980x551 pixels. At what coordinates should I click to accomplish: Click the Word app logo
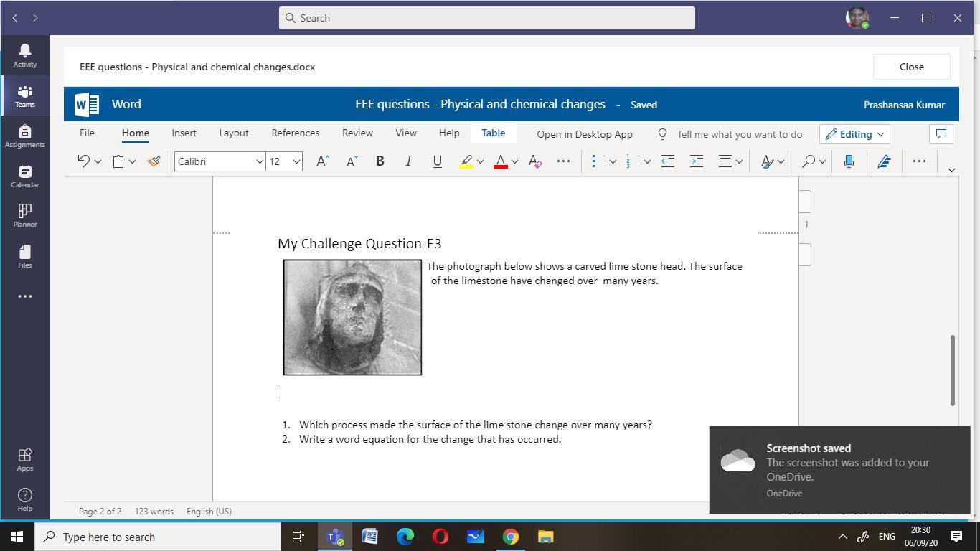point(87,104)
